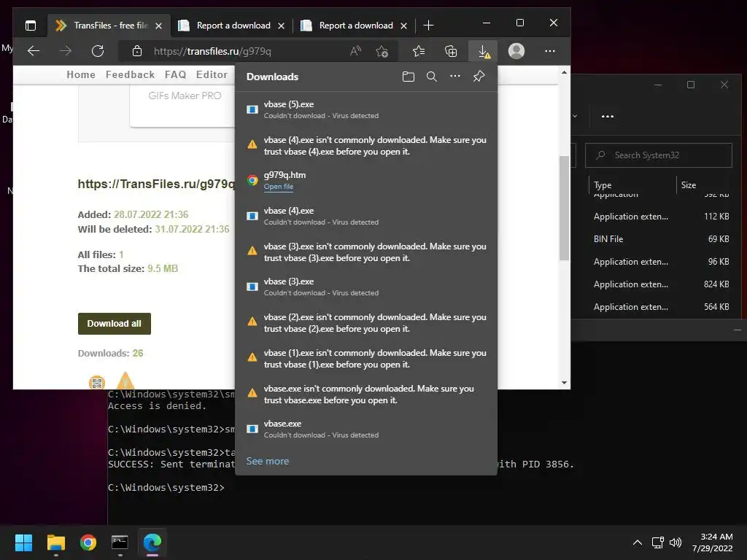Click the webpage vertical scrollbar thumb
The height and width of the screenshot is (560, 747).
[x=564, y=208]
